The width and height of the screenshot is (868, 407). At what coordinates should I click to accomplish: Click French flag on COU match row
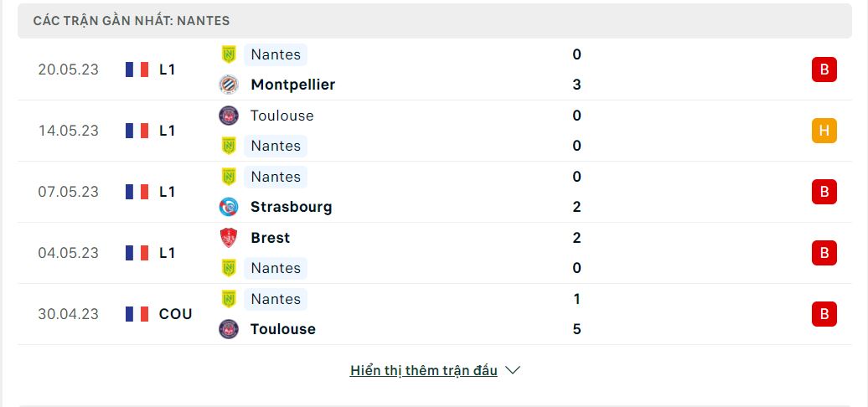(137, 314)
